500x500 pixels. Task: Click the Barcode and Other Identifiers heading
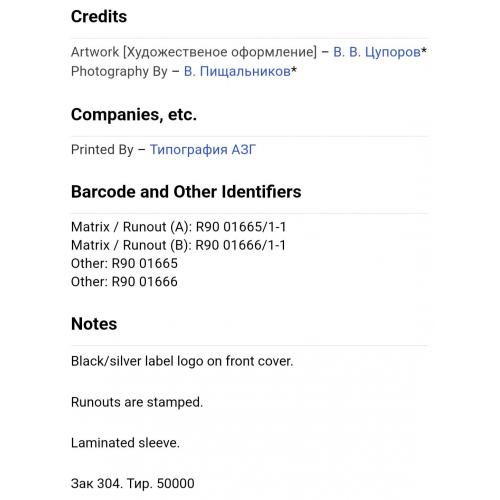coord(186,192)
